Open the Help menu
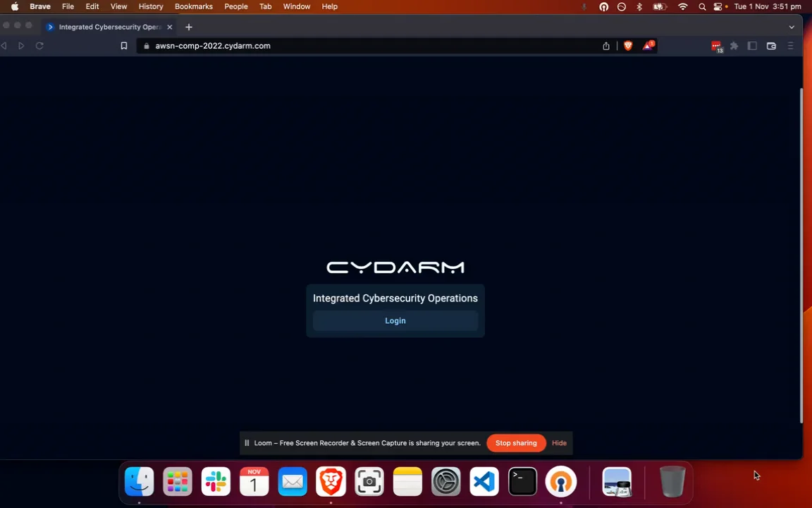812x508 pixels. point(329,7)
